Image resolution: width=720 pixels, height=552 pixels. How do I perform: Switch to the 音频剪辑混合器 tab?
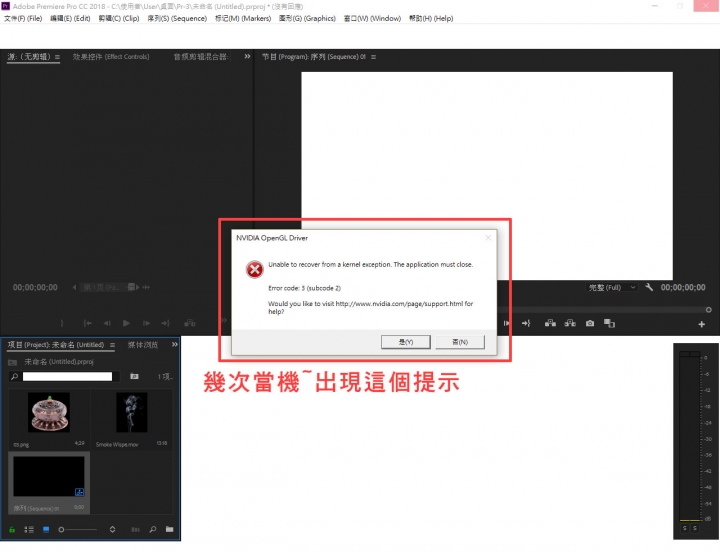tap(201, 56)
